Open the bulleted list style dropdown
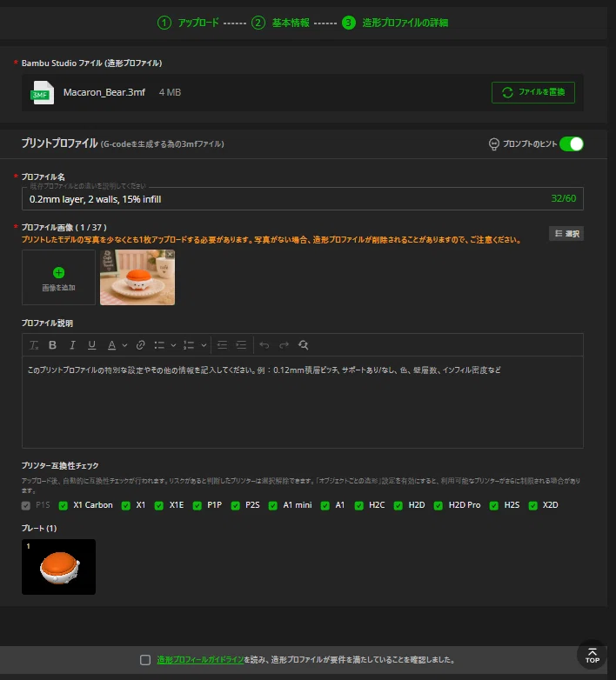 click(x=173, y=345)
